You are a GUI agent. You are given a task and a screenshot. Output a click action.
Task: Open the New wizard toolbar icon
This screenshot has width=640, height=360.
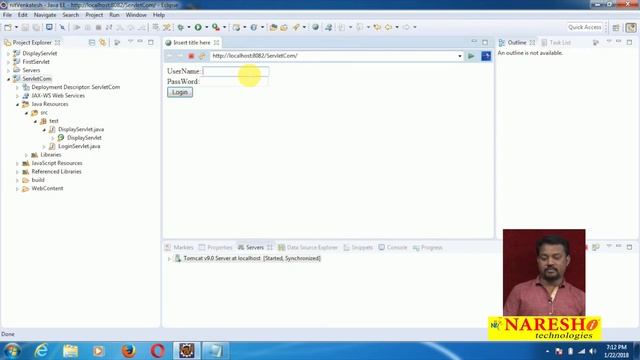click(x=8, y=27)
